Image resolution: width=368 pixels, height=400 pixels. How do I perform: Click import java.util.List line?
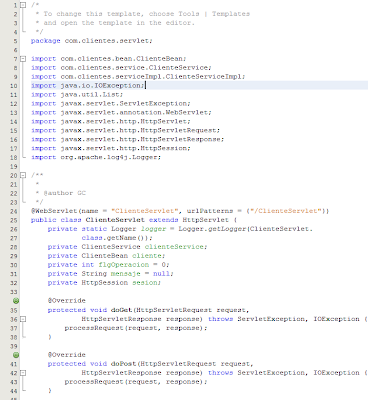coord(77,95)
